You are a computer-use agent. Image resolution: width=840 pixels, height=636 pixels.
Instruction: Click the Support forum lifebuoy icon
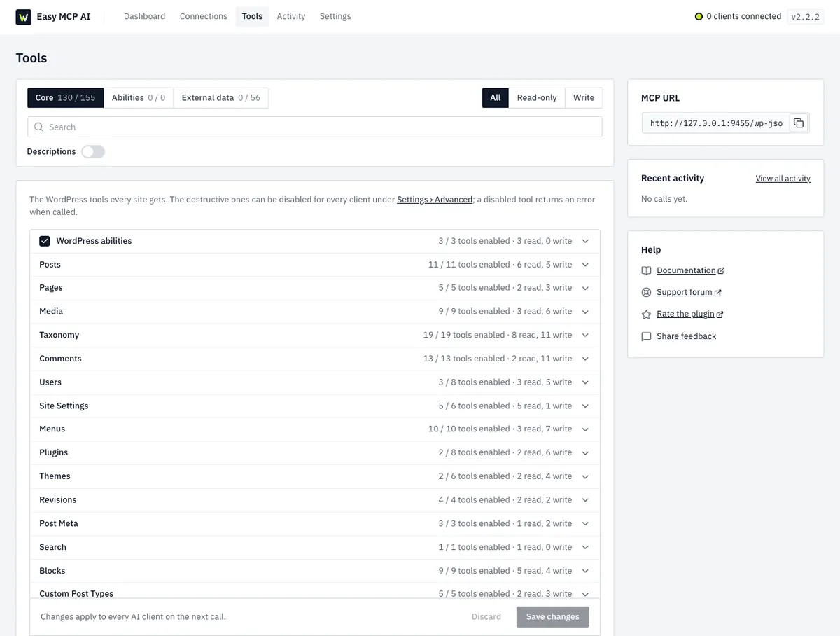[646, 292]
